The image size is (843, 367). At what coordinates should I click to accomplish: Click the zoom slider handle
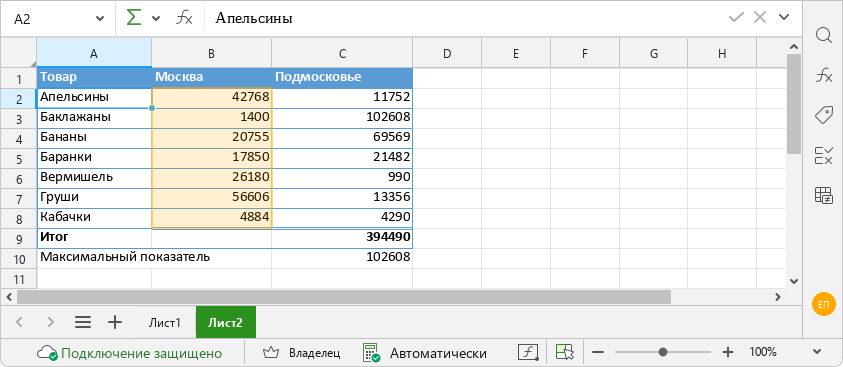(663, 352)
